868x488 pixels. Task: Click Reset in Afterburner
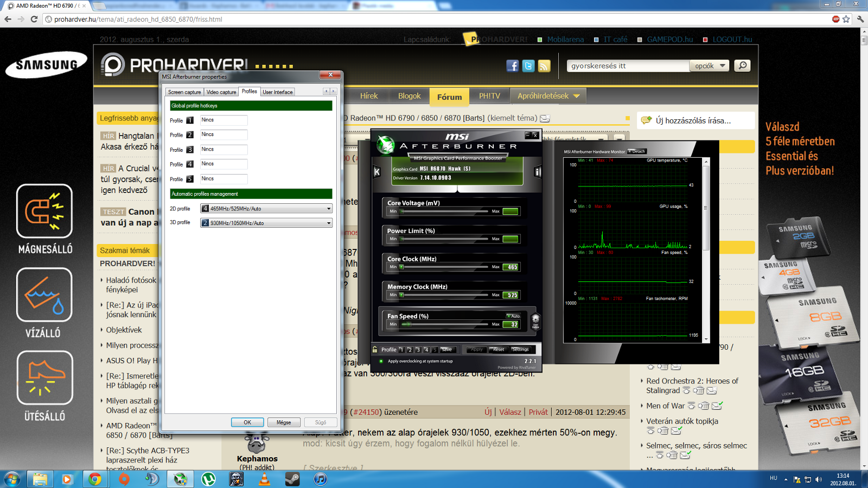(x=499, y=350)
